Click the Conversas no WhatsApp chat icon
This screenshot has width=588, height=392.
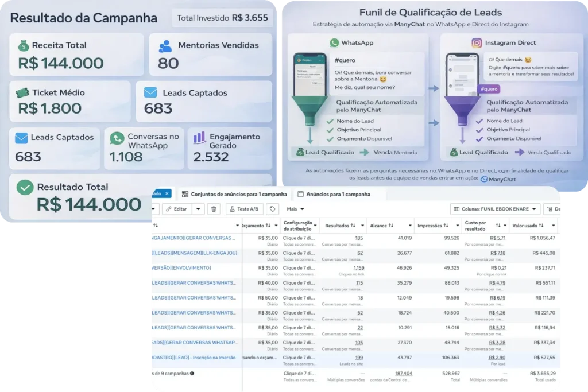pyautogui.click(x=117, y=138)
